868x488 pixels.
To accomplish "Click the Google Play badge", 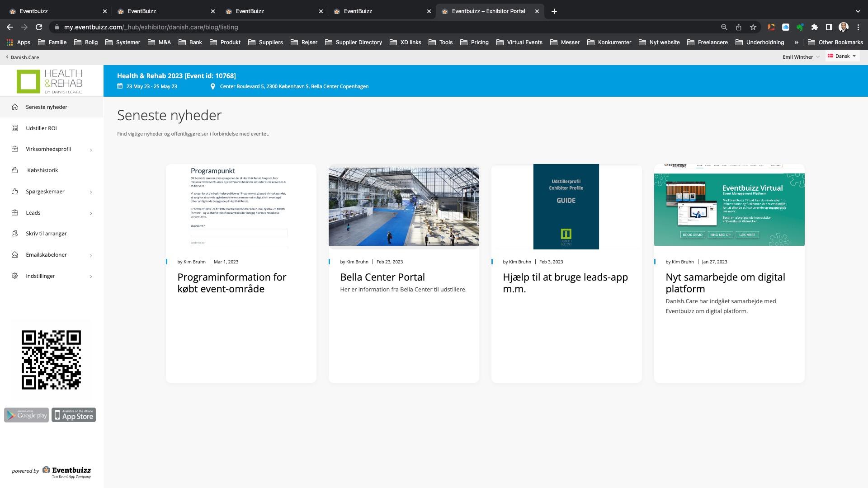I will coord(27,415).
